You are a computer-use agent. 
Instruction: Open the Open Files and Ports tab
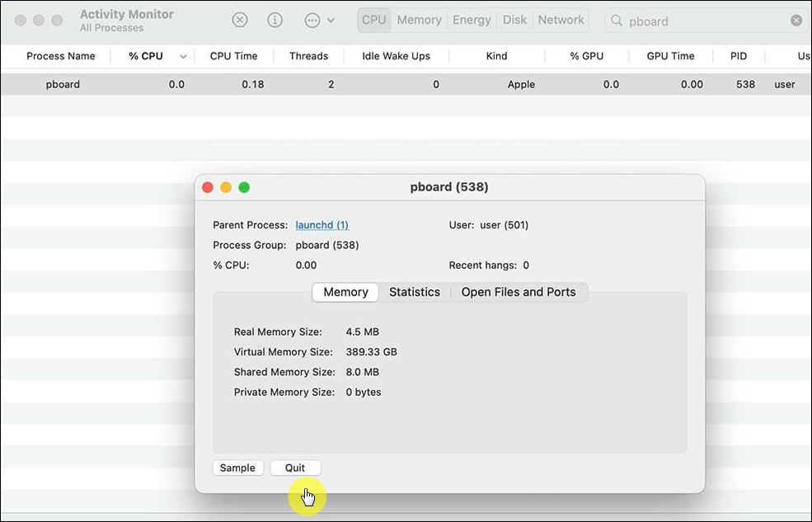point(519,292)
